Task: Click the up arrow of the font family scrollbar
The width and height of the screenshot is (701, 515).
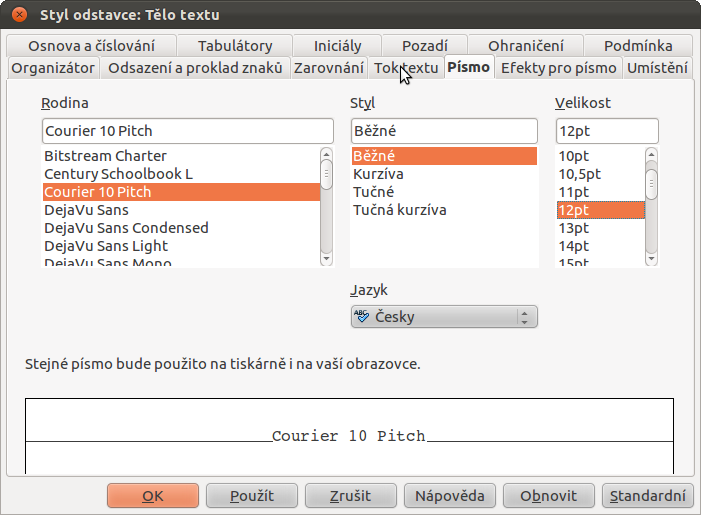Action: point(326,154)
